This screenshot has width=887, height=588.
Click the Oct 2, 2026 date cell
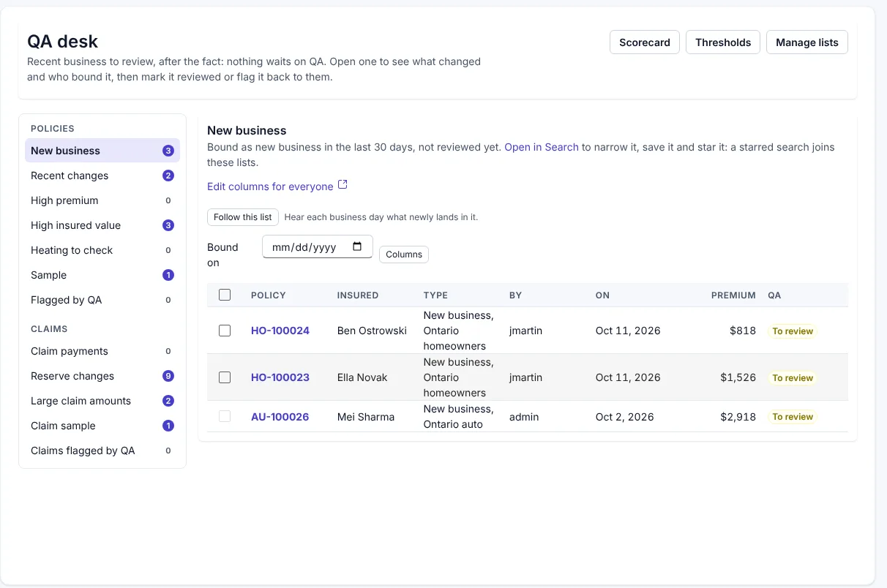(x=625, y=417)
